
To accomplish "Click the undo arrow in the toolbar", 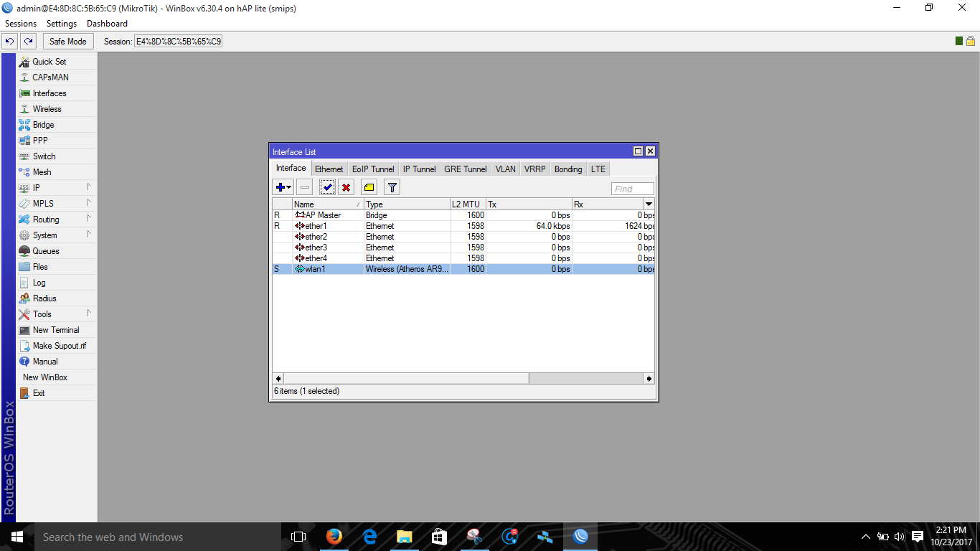I will [9, 41].
